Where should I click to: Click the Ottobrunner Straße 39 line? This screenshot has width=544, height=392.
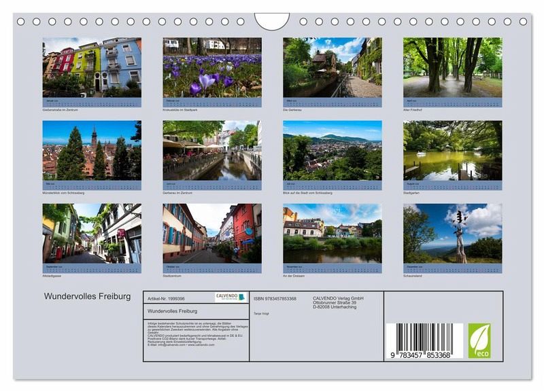pos(335,302)
